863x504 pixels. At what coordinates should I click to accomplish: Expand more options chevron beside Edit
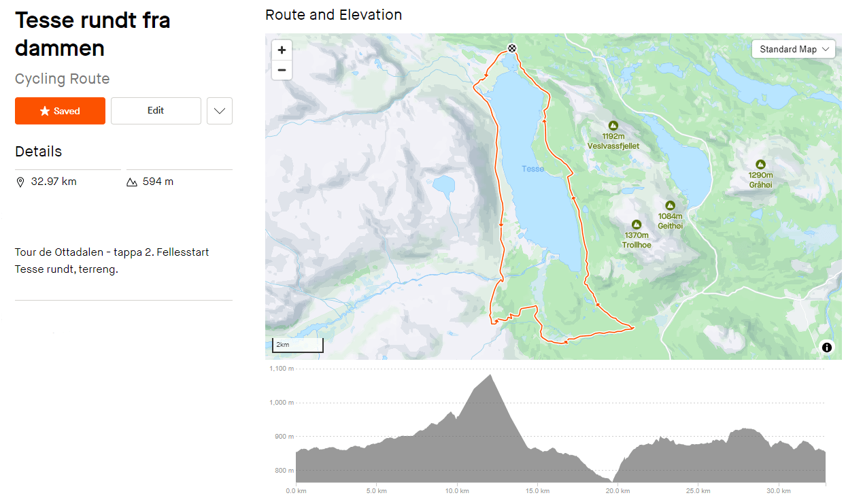(x=219, y=111)
